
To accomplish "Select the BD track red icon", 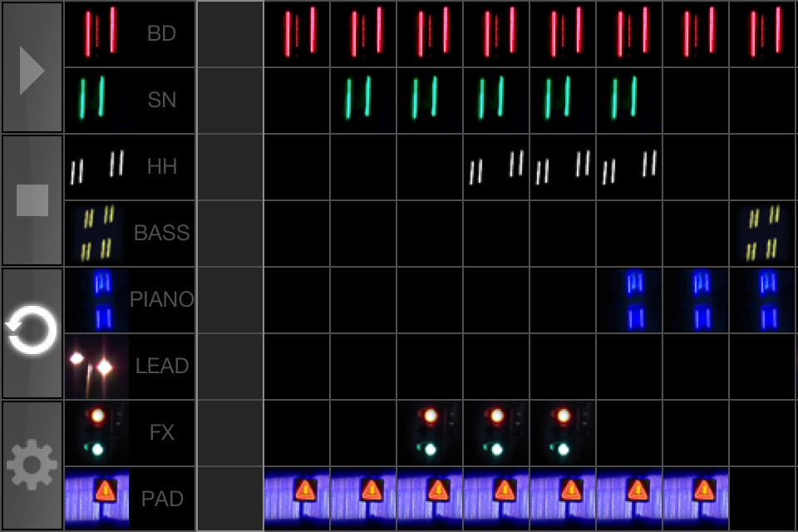I will (99, 33).
